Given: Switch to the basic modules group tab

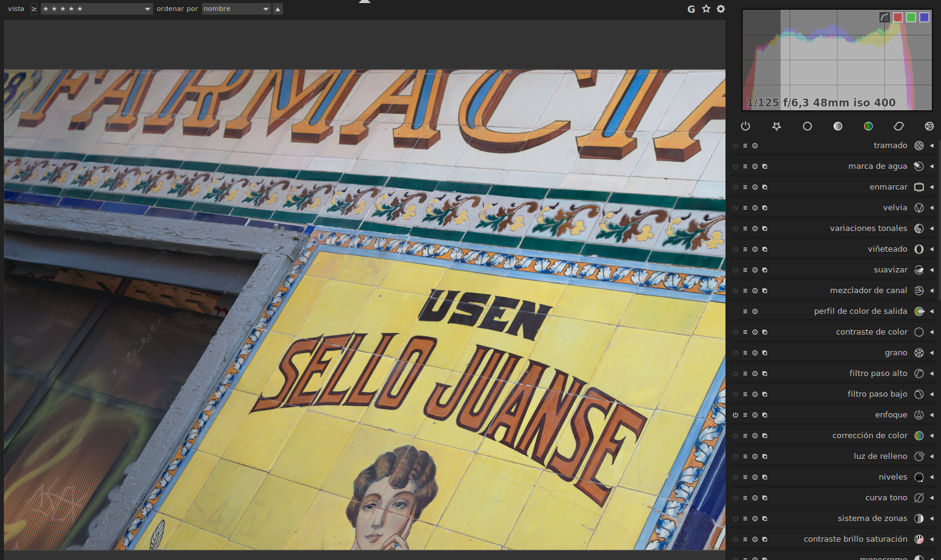Looking at the screenshot, I should pyautogui.click(x=807, y=126).
